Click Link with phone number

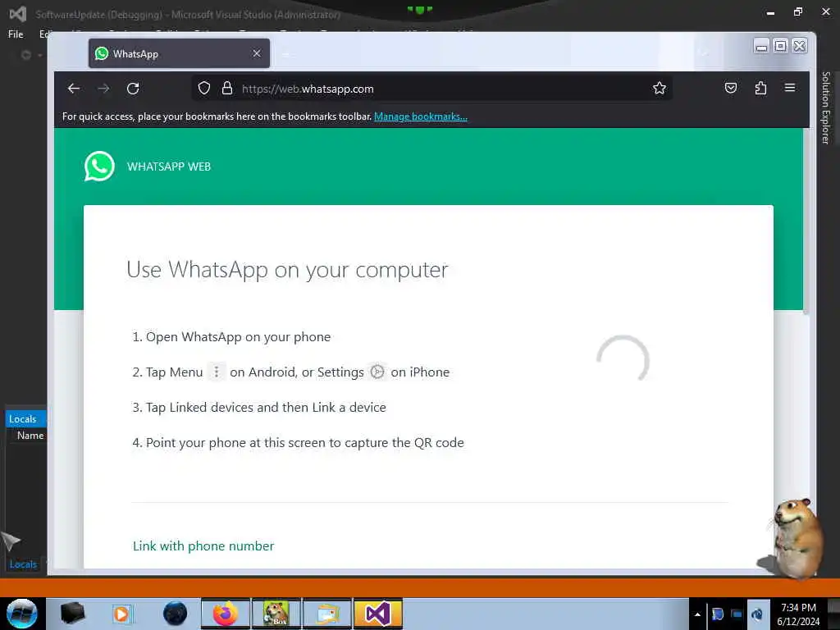[203, 546]
